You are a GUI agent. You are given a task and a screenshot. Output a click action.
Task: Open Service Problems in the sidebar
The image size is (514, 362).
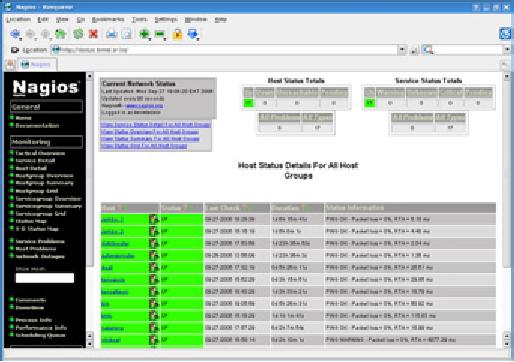pyautogui.click(x=40, y=241)
